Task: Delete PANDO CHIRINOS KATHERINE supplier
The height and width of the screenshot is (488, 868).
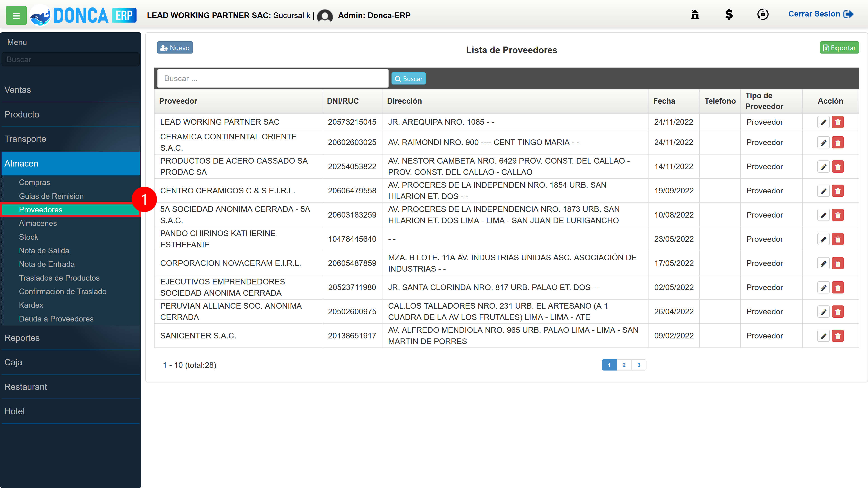Action: (x=838, y=239)
